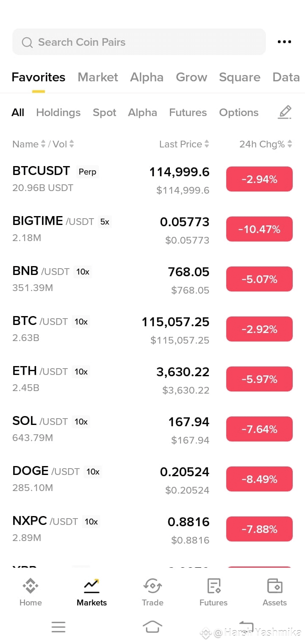Open the three-dot more options menu
305x644 pixels.
pos(284,42)
